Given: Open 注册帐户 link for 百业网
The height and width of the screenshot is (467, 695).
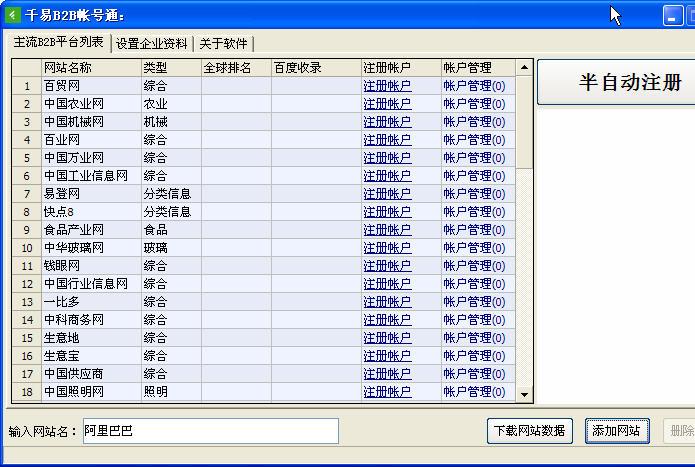Looking at the screenshot, I should [x=387, y=140].
